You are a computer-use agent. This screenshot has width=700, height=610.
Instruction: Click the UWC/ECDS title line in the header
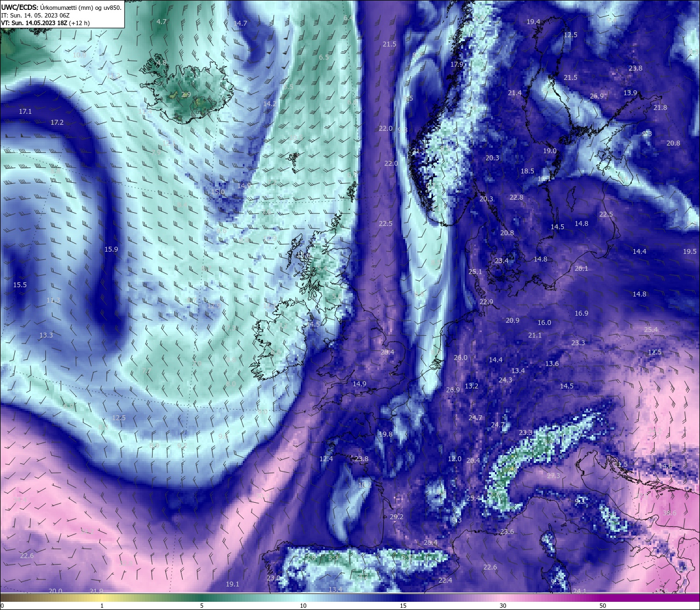61,7
